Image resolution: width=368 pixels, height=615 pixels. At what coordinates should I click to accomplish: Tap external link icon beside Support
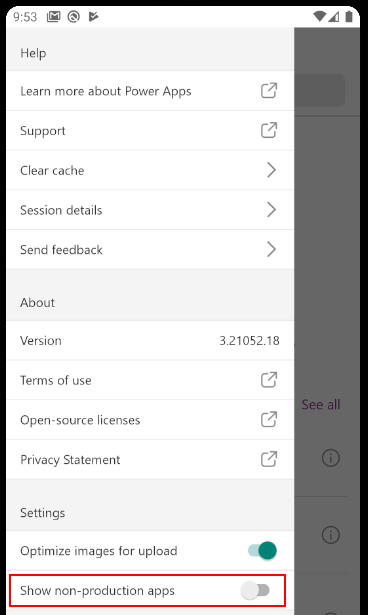[269, 130]
